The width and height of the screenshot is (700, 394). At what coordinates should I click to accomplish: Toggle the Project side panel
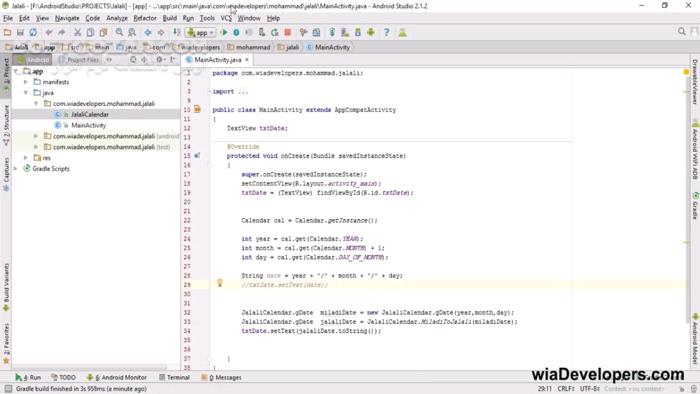pos(6,75)
